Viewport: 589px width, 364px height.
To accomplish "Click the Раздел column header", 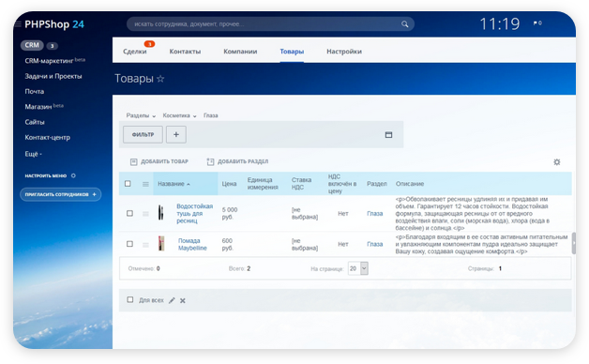I will [x=377, y=184].
